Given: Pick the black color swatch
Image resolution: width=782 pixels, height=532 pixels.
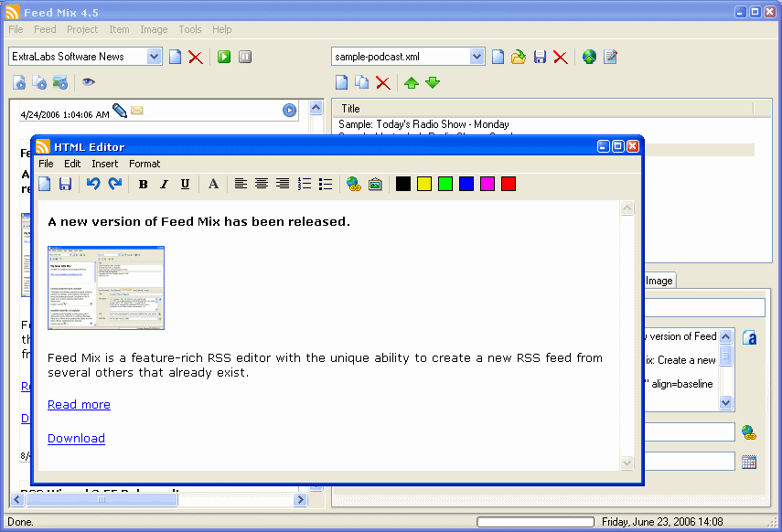Looking at the screenshot, I should point(403,184).
